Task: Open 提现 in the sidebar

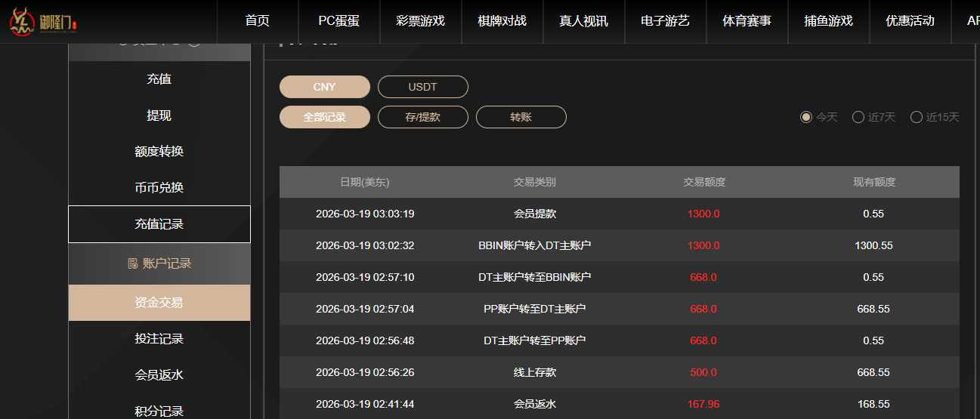Action: (159, 116)
